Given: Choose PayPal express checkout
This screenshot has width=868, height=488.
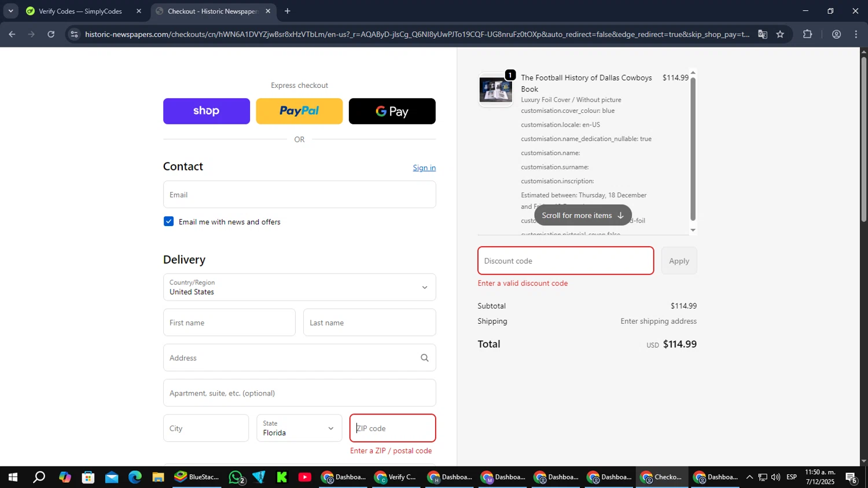Looking at the screenshot, I should (299, 111).
